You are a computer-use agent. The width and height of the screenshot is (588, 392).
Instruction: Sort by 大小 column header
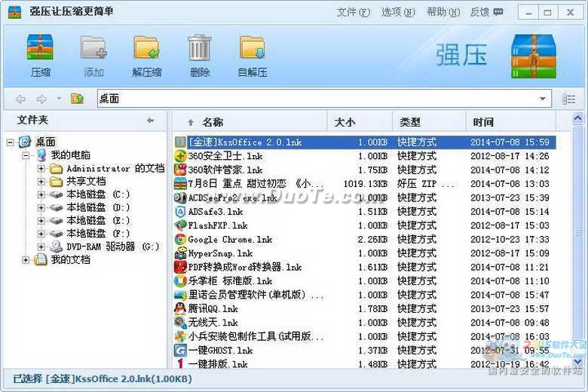(x=345, y=122)
